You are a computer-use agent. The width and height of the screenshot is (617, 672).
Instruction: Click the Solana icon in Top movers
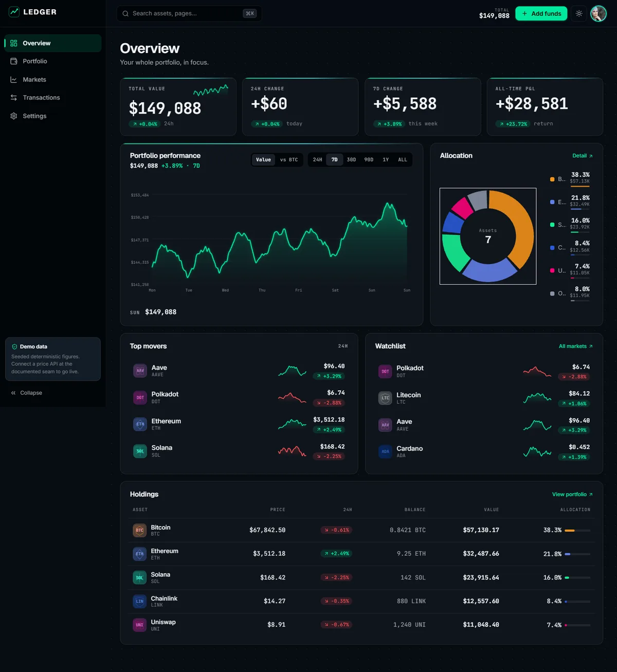point(140,451)
